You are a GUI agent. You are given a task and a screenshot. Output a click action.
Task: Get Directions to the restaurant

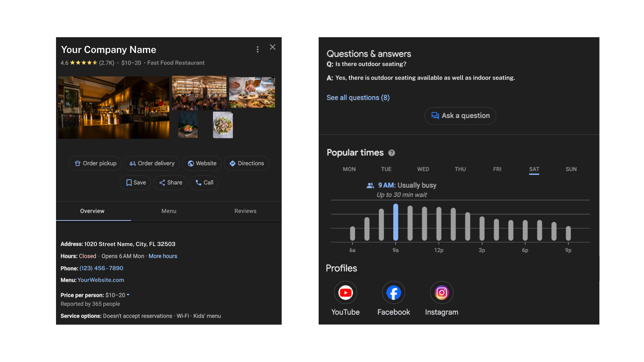[247, 163]
